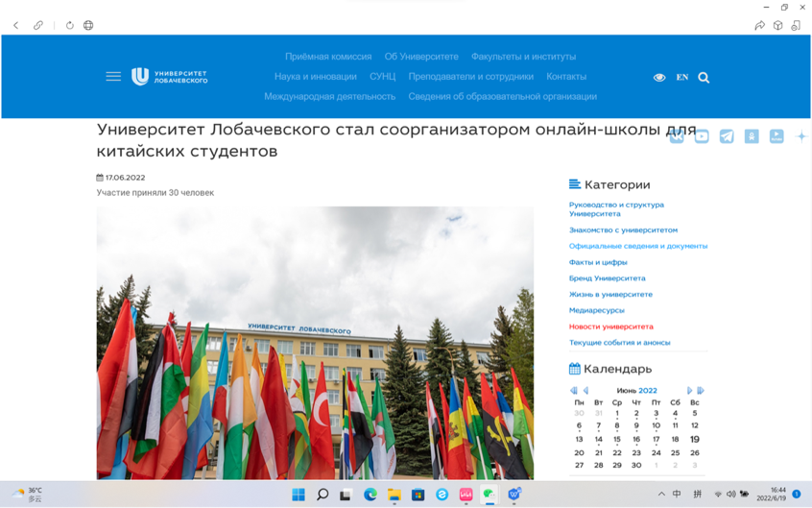Select June 17 in the calendar
Viewport: 812px width, 508px height.
[656, 439]
